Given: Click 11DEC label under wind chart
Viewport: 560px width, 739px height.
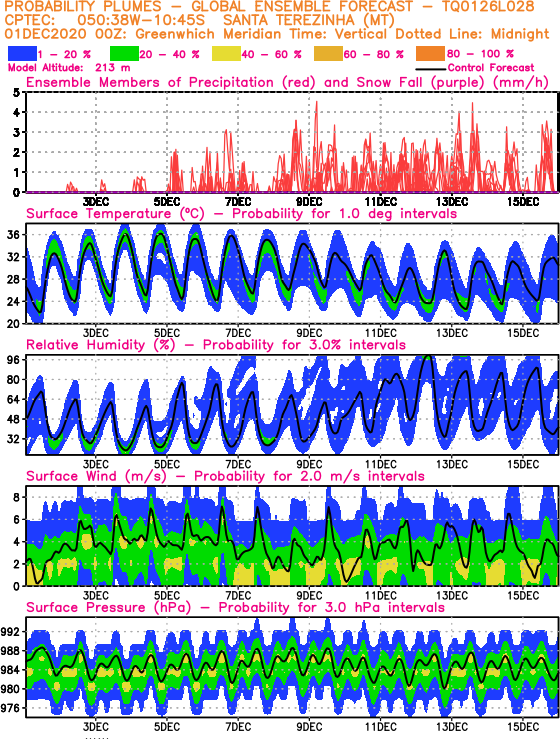Looking at the screenshot, I should pos(380,595).
